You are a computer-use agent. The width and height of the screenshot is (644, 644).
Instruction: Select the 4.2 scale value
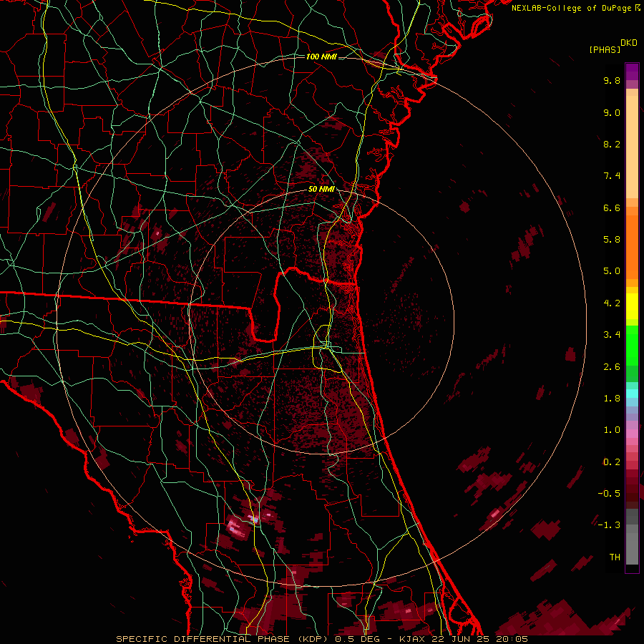click(612, 303)
